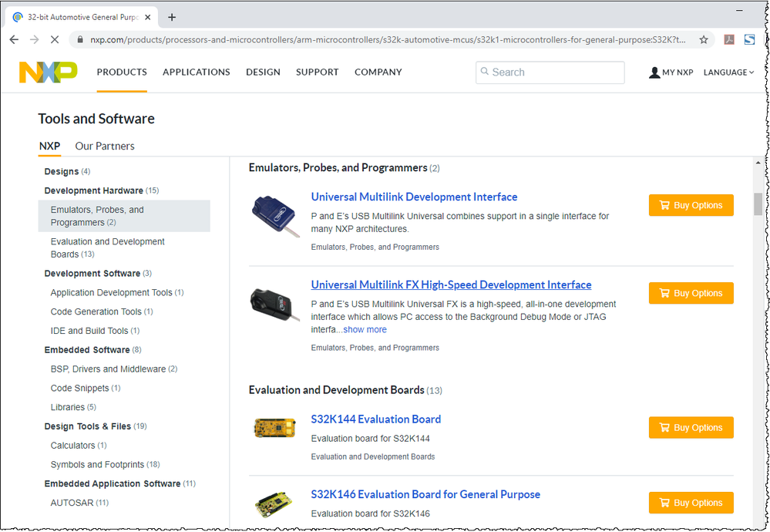Select Emulators, Probes, and Programmers filter
The image size is (770, 532).
[124, 216]
